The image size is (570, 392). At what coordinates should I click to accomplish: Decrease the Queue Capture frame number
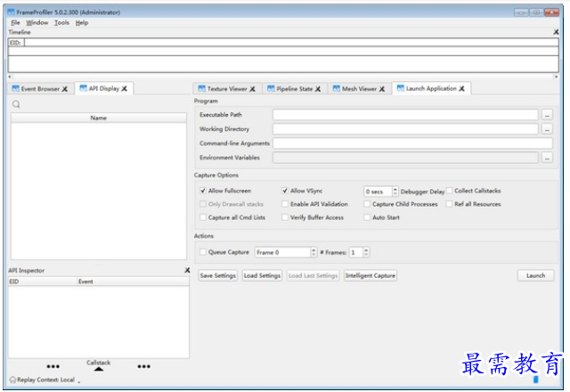click(313, 255)
